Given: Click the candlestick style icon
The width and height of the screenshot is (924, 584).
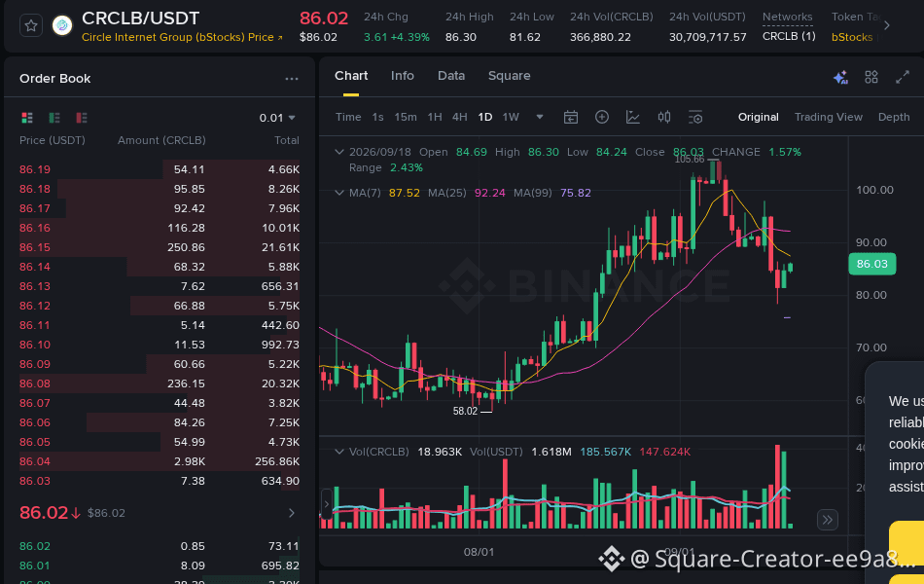Looking at the screenshot, I should tap(664, 117).
